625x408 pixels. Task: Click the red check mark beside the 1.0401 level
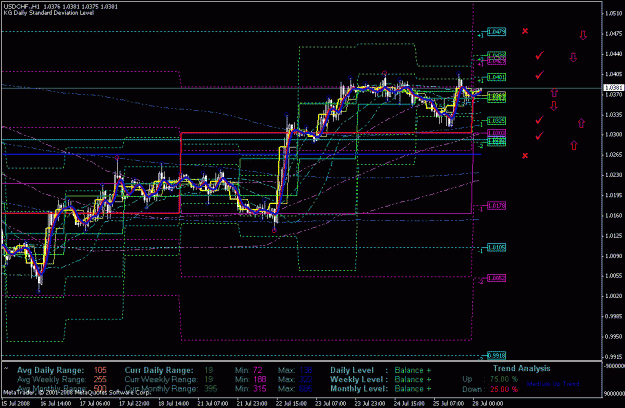pos(540,75)
